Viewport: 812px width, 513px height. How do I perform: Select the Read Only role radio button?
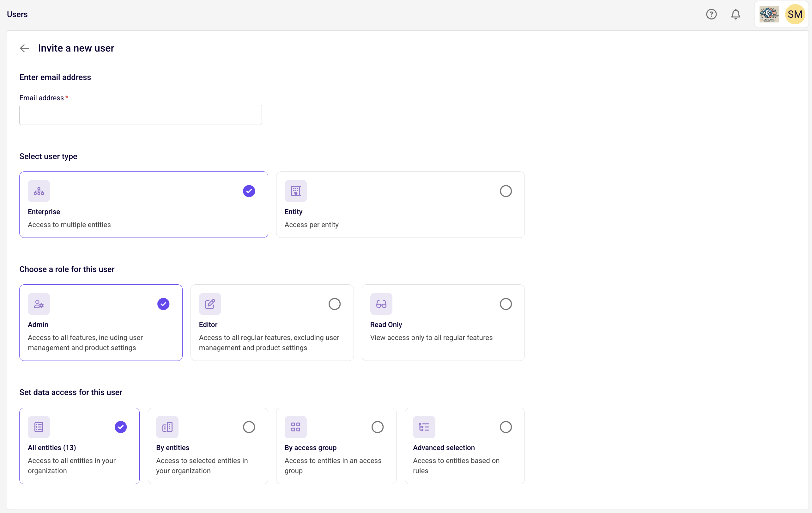point(506,304)
